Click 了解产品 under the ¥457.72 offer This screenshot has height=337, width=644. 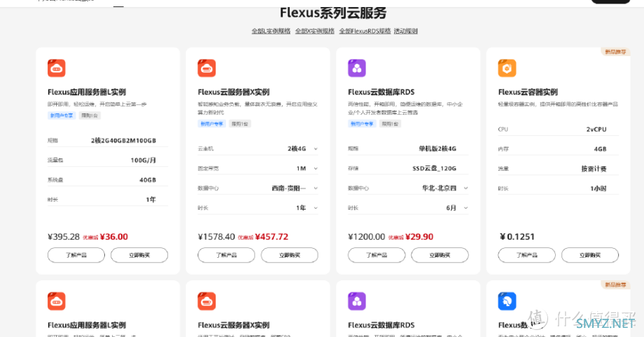[x=226, y=255]
